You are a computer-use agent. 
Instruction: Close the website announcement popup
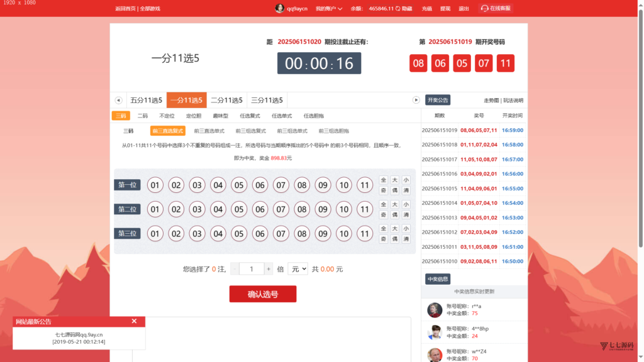point(134,321)
